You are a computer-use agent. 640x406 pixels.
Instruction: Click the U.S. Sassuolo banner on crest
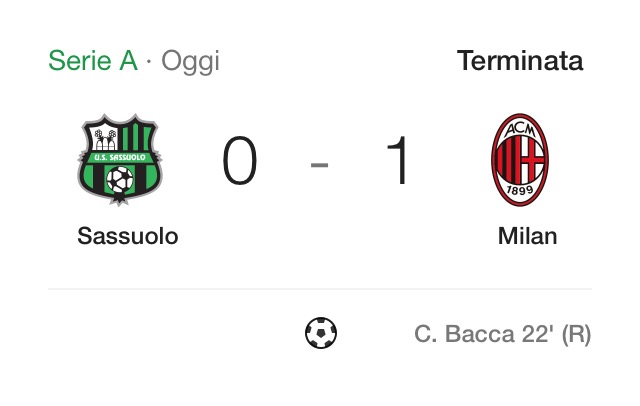pyautogui.click(x=120, y=157)
